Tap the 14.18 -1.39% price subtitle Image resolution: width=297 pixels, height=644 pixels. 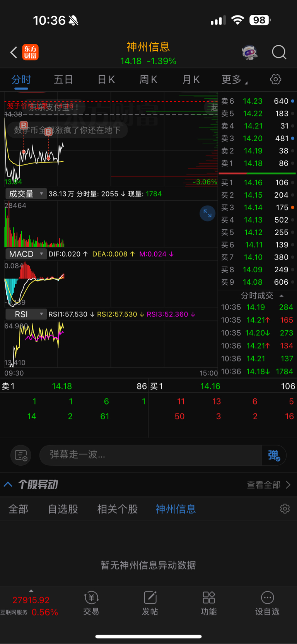(148, 61)
